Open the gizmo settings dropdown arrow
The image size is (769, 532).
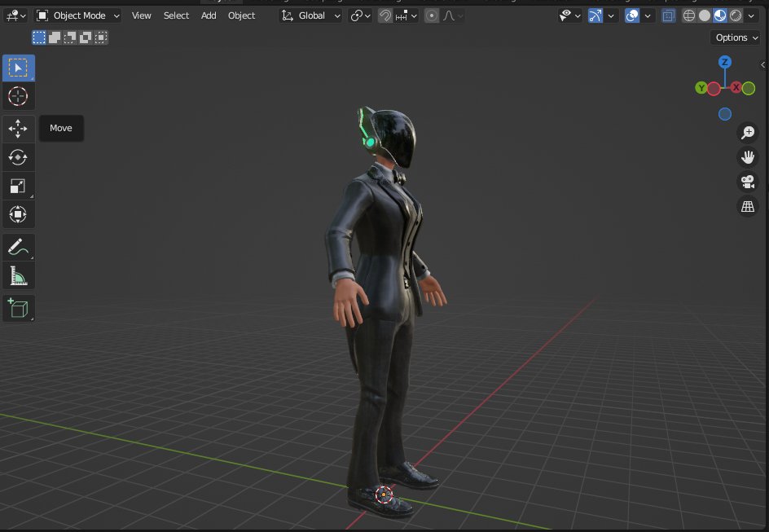coord(611,15)
